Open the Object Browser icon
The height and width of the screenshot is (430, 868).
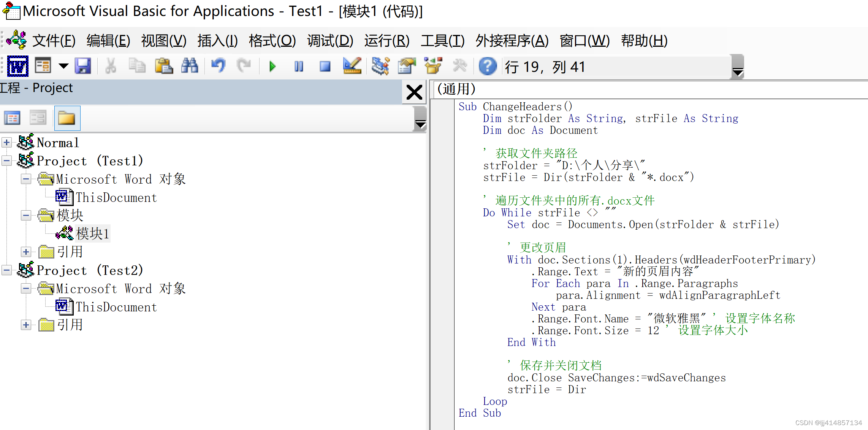432,67
